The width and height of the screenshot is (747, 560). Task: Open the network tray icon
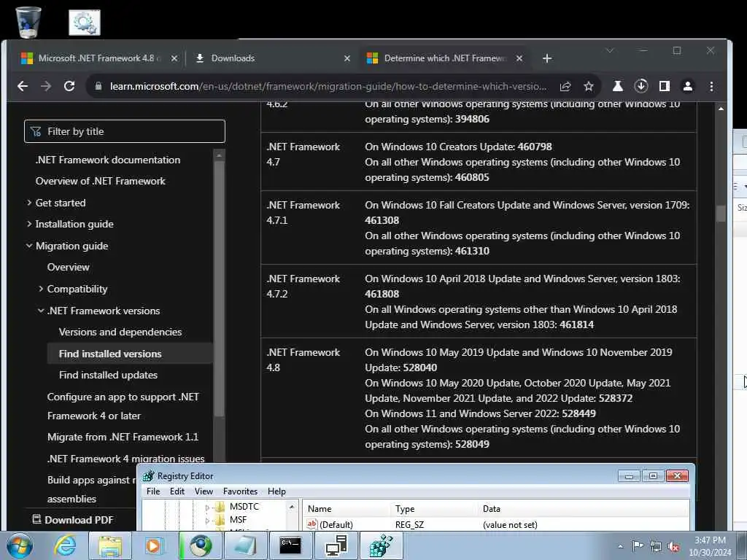coord(656,547)
